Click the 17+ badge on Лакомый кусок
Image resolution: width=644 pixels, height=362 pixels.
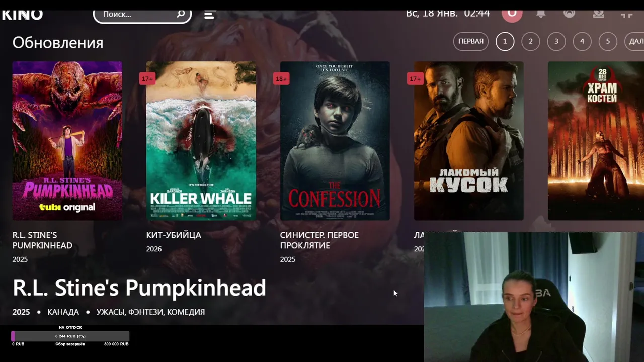[x=415, y=79]
